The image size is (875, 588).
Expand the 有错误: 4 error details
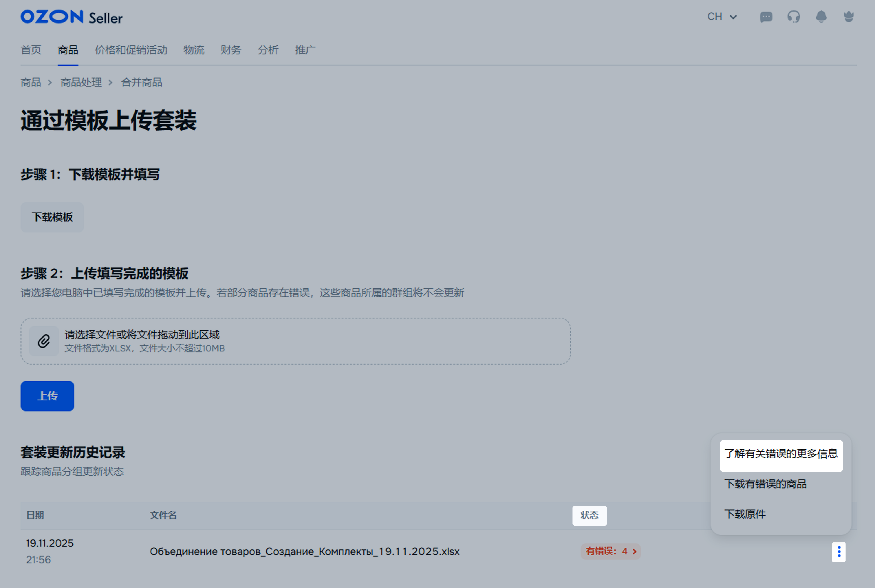tap(611, 551)
